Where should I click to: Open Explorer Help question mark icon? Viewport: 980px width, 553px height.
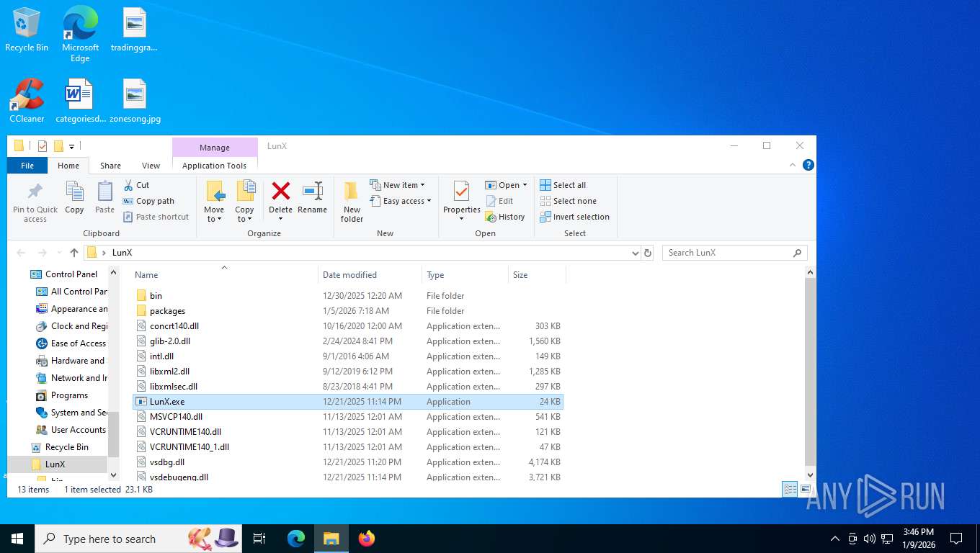click(808, 165)
